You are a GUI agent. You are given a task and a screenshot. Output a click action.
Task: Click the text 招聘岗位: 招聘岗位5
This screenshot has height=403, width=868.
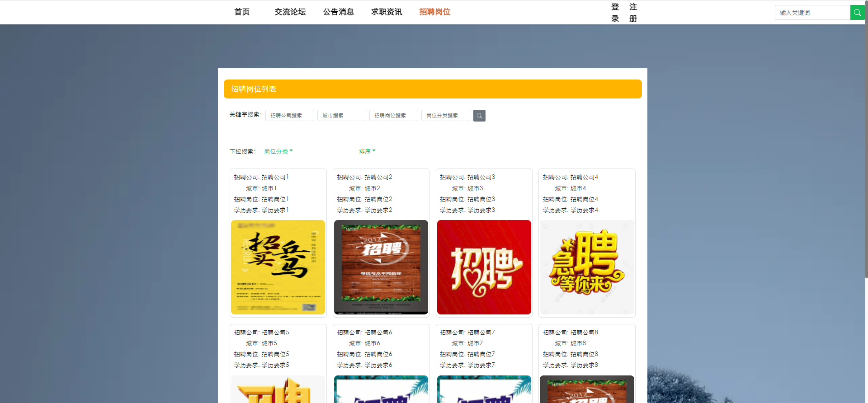(261, 354)
